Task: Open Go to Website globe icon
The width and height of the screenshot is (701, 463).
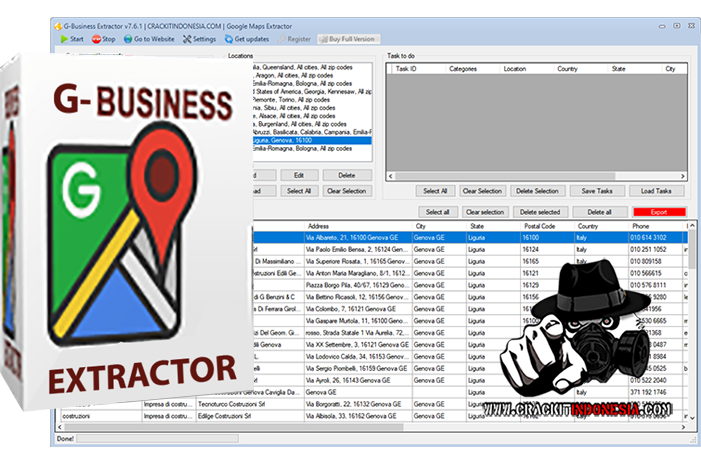Action: [x=128, y=39]
